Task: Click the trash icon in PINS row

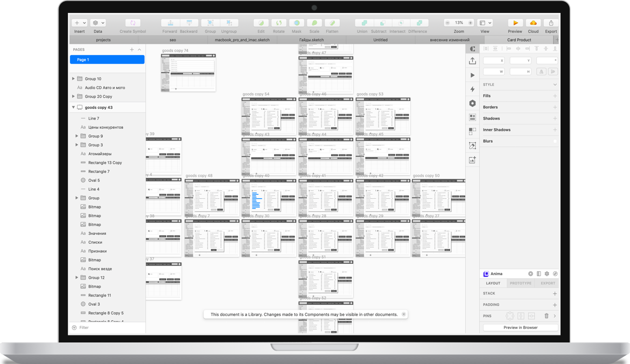Action: [547, 316]
